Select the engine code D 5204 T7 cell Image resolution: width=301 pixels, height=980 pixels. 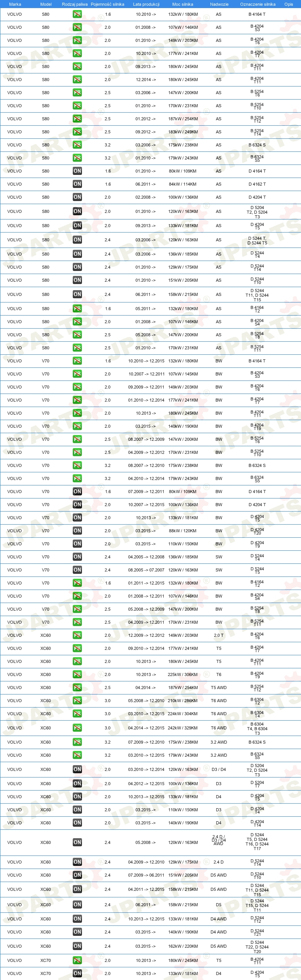257,784
